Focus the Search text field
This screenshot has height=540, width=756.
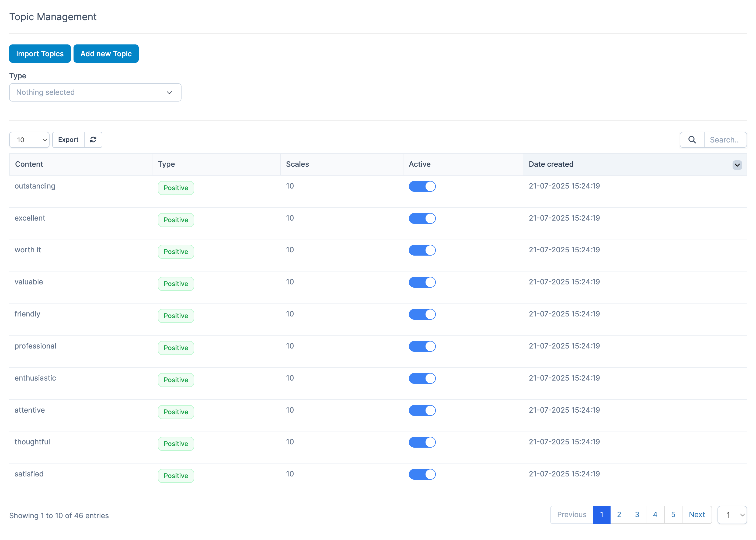[725, 140]
